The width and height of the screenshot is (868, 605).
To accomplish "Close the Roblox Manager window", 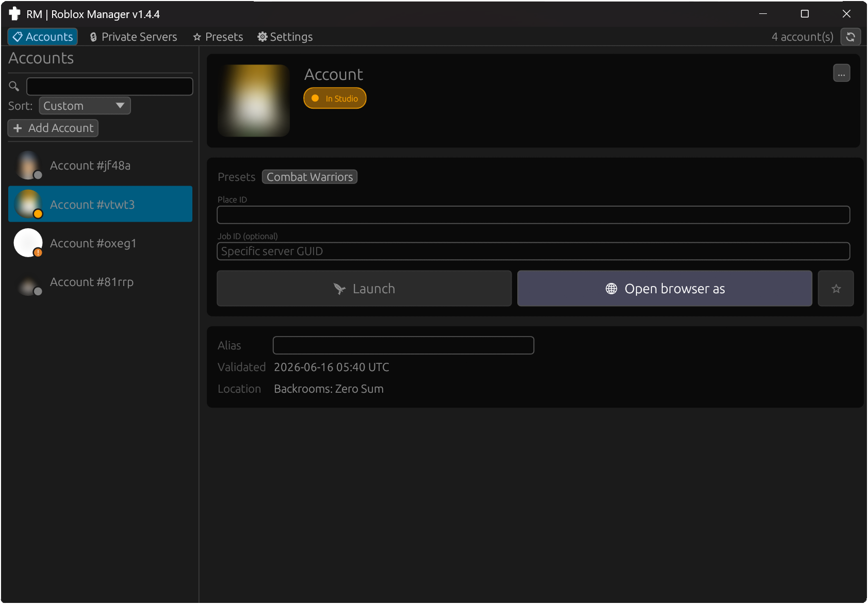I will click(x=846, y=14).
